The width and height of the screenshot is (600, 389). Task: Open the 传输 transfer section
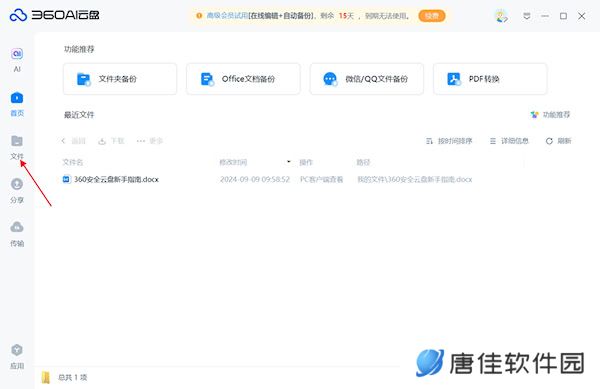[17, 234]
